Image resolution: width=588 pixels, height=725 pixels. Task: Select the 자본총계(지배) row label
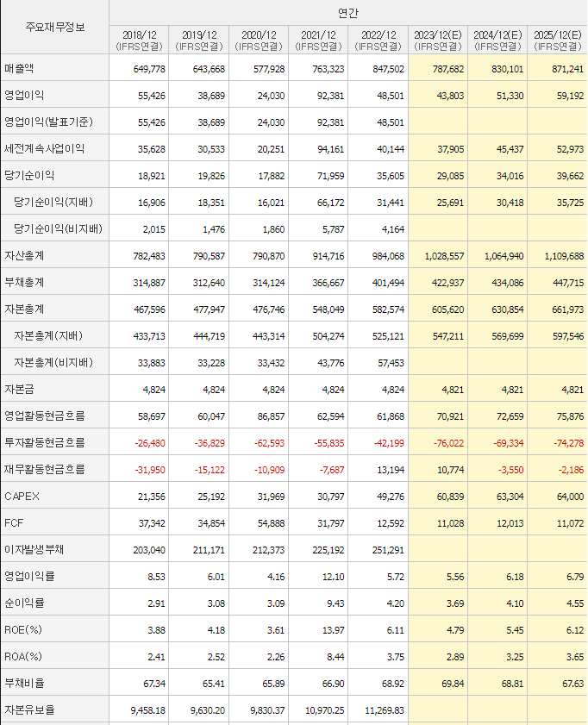pos(48,335)
